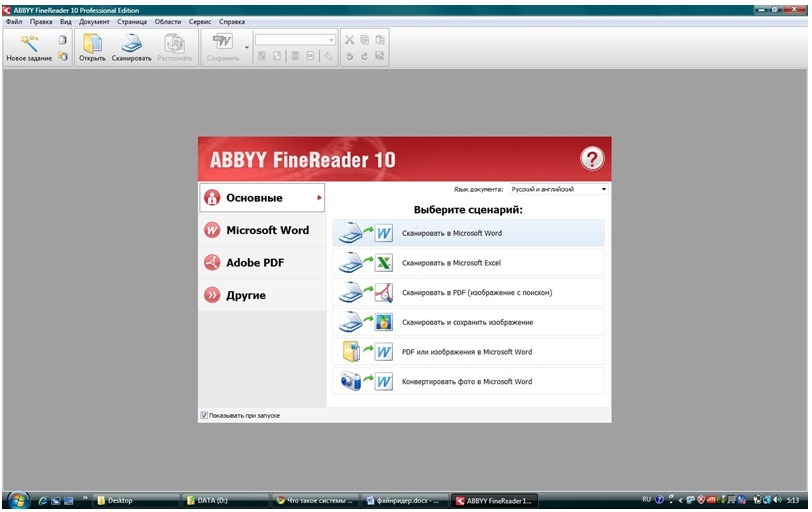This screenshot has height=512, width=812.
Task: Click Сканировать в Microsoft Word scenario
Action: tap(468, 233)
